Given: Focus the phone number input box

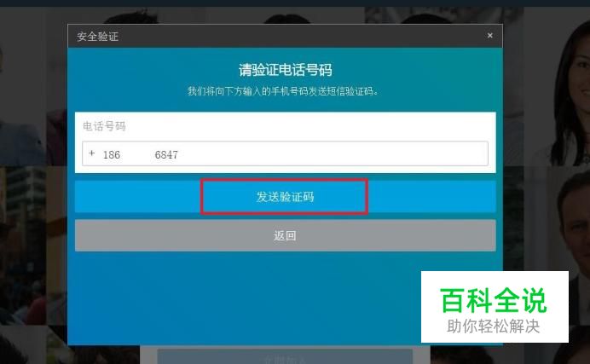Looking at the screenshot, I should [285, 153].
